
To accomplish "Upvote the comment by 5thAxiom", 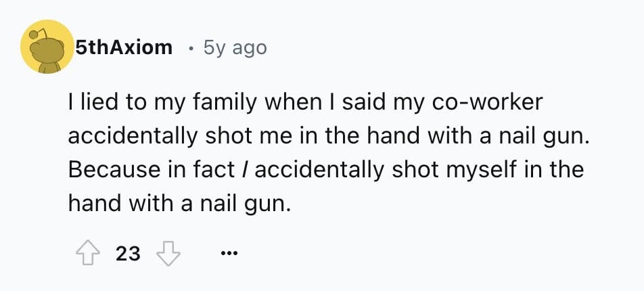I will click(x=87, y=254).
